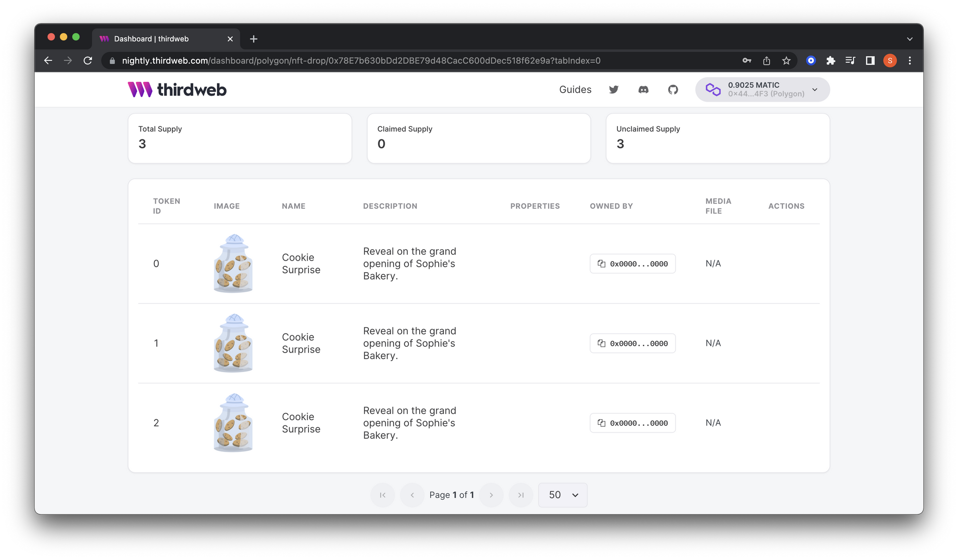Image resolution: width=958 pixels, height=560 pixels.
Task: Open the Extensions puzzle icon
Action: tap(831, 60)
